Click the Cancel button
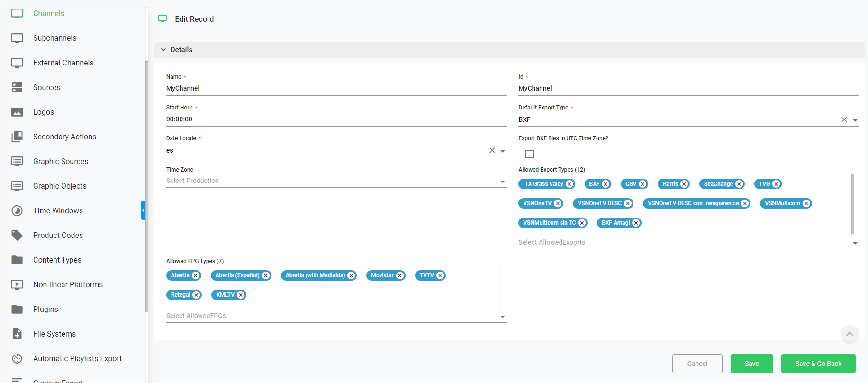The width and height of the screenshot is (868, 383). tap(697, 364)
